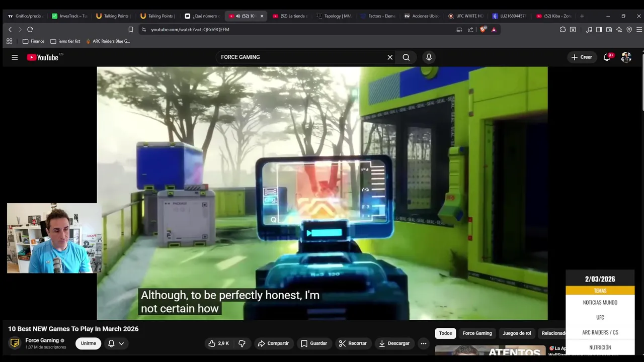Start voice search with the microphone icon

[x=429, y=57]
